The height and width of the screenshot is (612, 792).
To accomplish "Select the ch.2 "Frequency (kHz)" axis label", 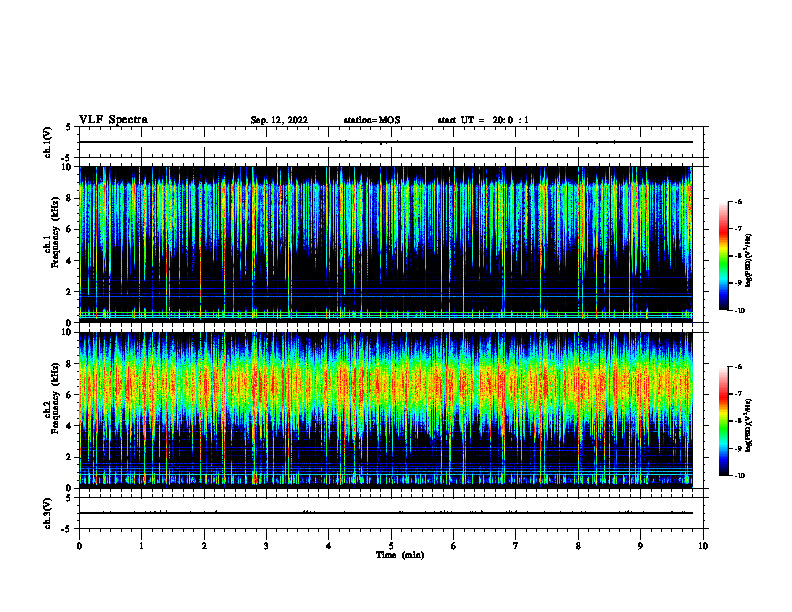I will [x=55, y=398].
